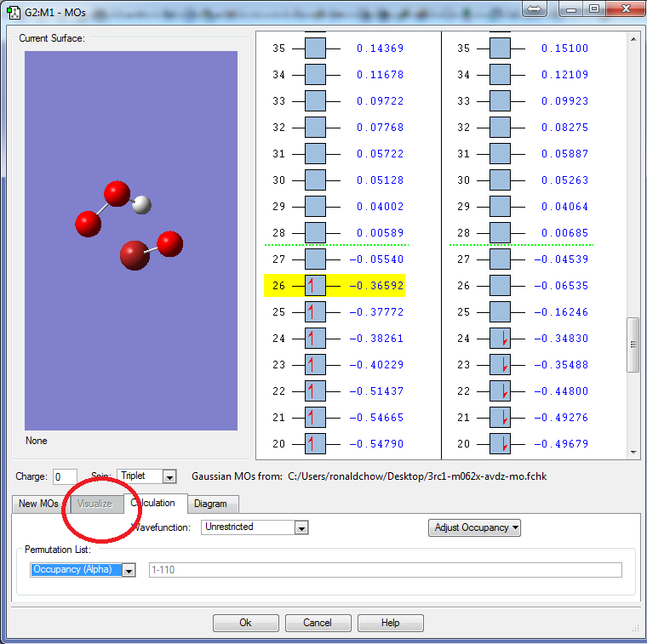Select beta energy value -0.16246
Image resolution: width=647 pixels, height=644 pixels.
click(x=561, y=311)
